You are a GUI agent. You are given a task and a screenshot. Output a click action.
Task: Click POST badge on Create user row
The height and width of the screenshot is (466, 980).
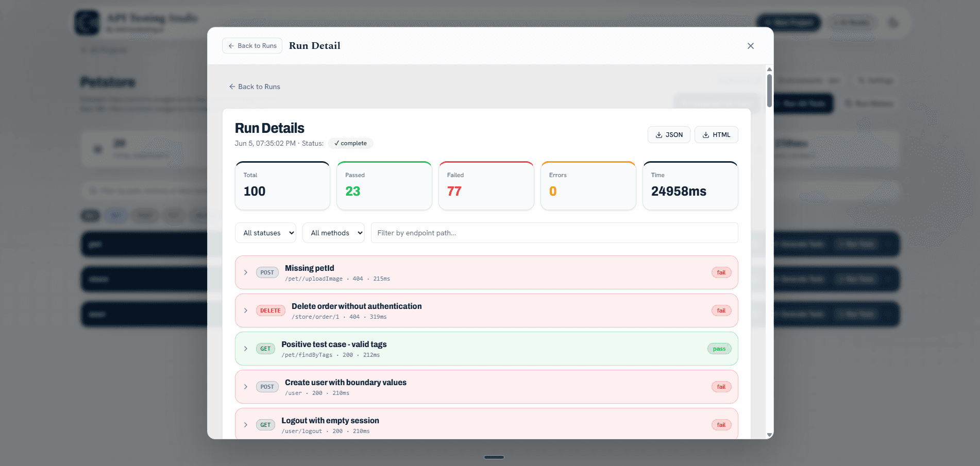pos(267,387)
